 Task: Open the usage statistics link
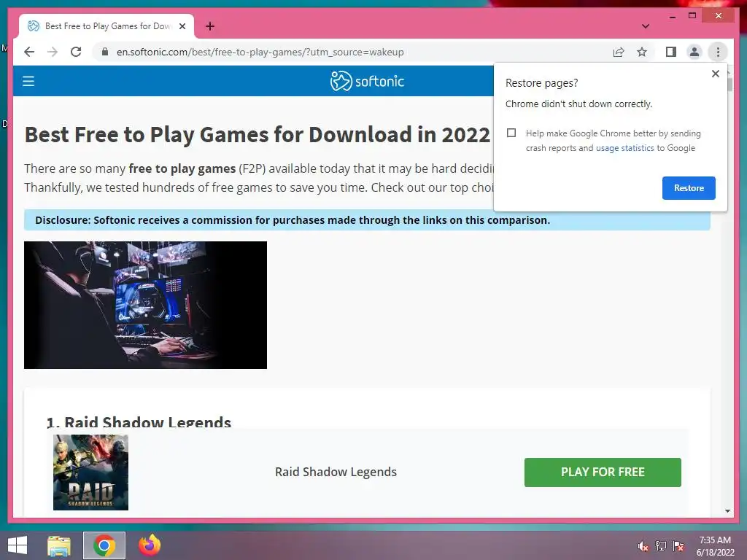pos(624,148)
